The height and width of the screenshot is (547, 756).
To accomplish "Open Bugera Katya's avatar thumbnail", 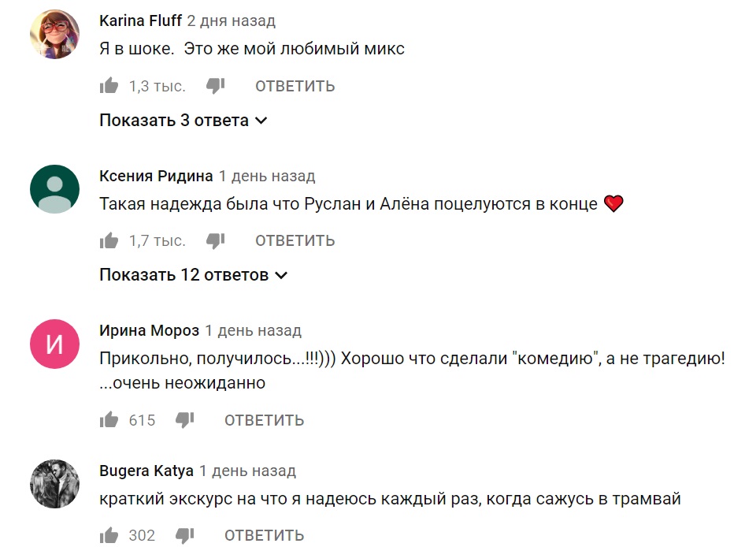I will pos(54,484).
